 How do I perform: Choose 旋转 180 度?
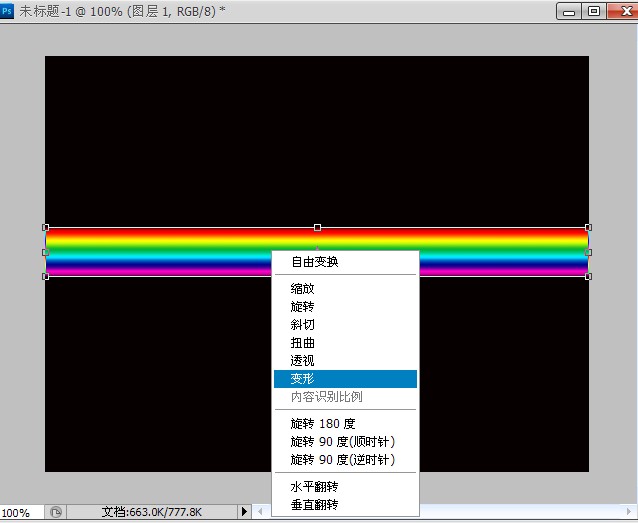[x=345, y=424]
